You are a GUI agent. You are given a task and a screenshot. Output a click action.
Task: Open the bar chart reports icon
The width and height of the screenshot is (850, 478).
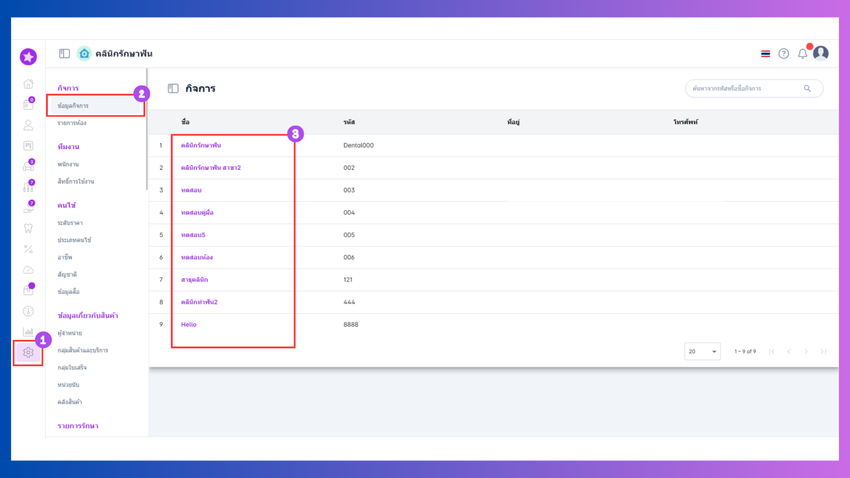(x=28, y=332)
